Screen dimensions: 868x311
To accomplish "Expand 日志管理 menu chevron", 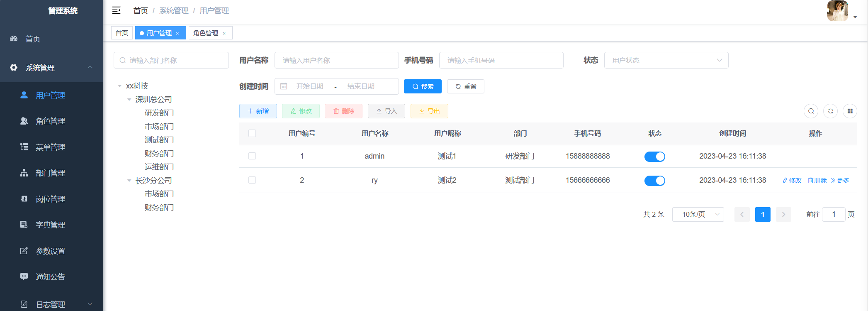I will [90, 304].
